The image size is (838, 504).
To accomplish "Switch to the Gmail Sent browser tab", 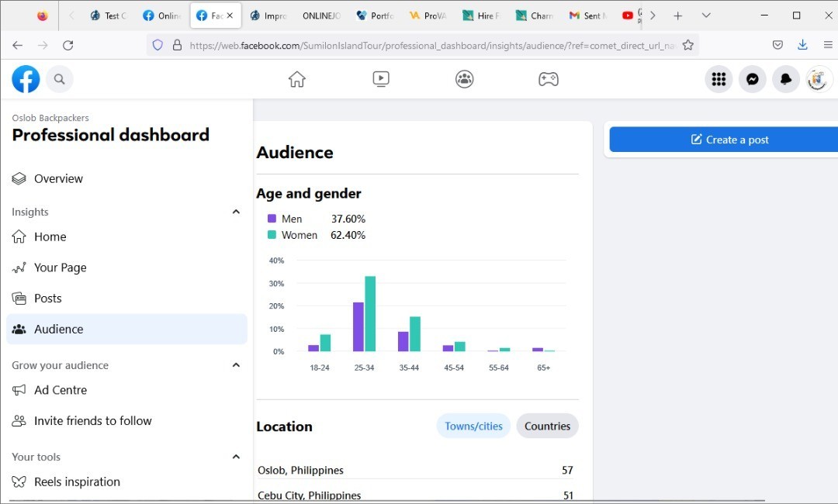I will [x=587, y=16].
